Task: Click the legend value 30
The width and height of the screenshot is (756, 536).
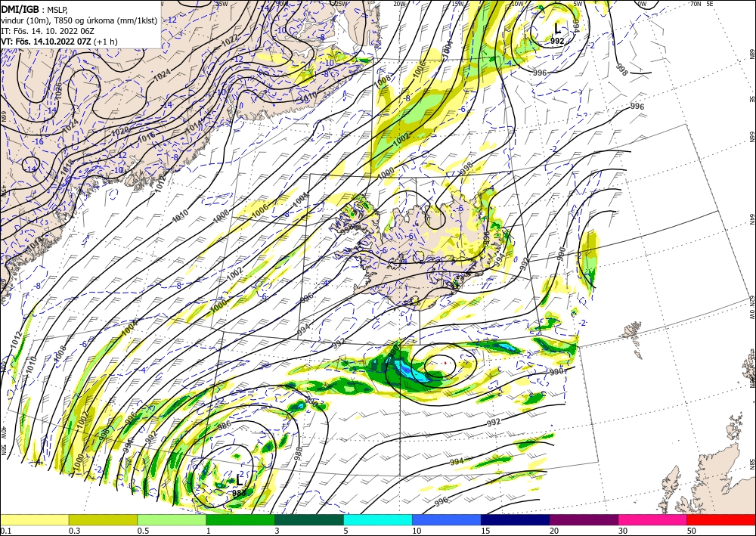Action: (x=623, y=531)
